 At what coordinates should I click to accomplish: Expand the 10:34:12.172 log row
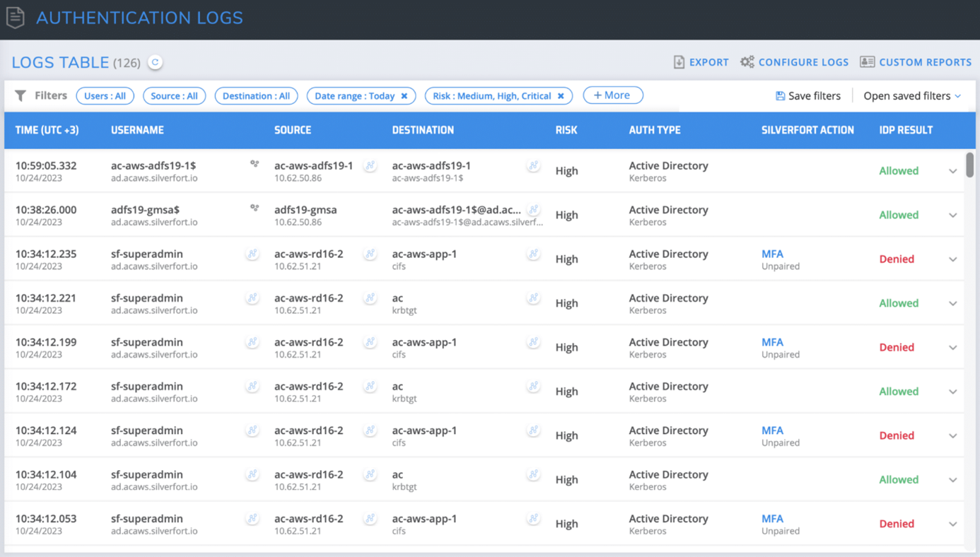[x=952, y=392]
